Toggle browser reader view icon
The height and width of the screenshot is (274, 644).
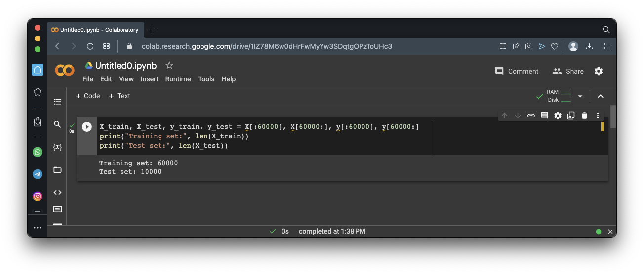pyautogui.click(x=503, y=46)
